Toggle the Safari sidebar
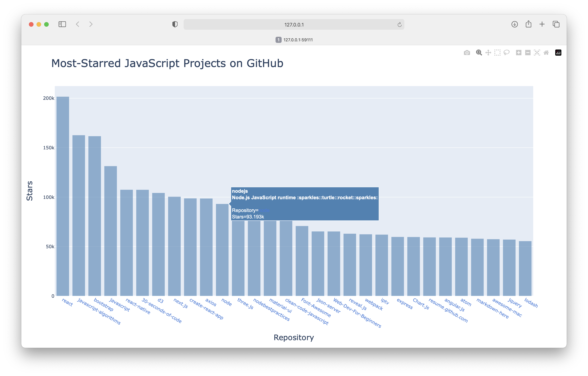The image size is (588, 376). pyautogui.click(x=62, y=24)
